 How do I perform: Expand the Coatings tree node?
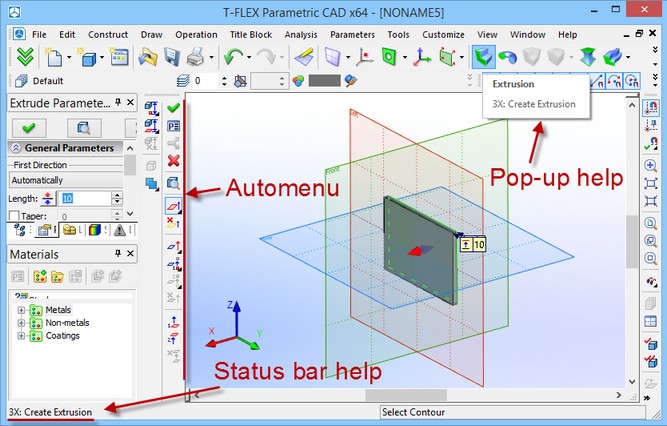coord(21,336)
